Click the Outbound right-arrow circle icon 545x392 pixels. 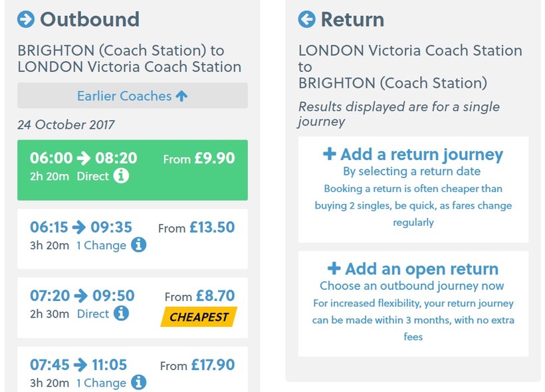pyautogui.click(x=26, y=19)
